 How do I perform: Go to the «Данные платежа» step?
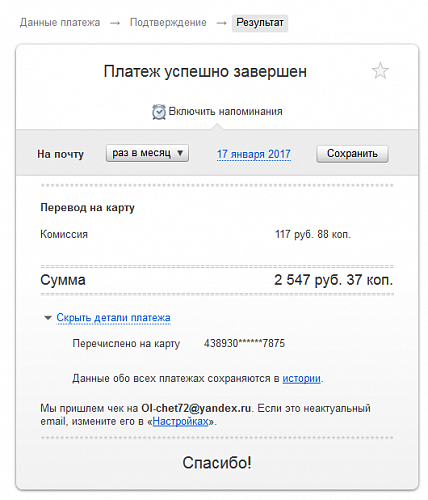[x=60, y=23]
